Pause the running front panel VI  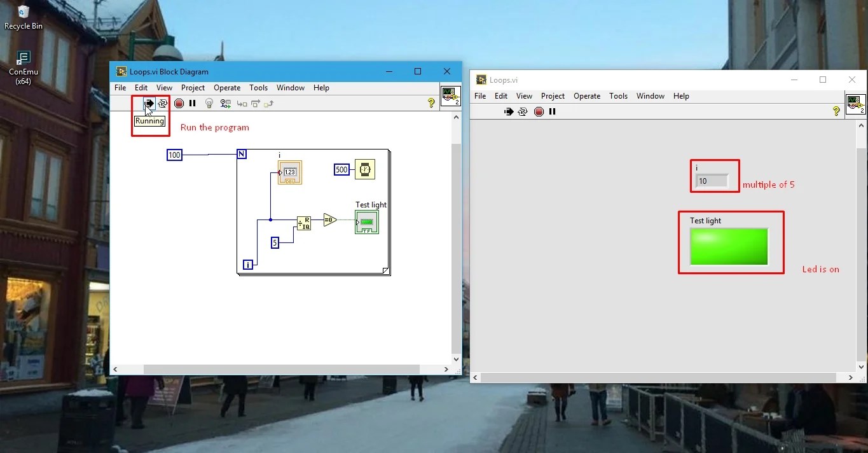click(553, 111)
